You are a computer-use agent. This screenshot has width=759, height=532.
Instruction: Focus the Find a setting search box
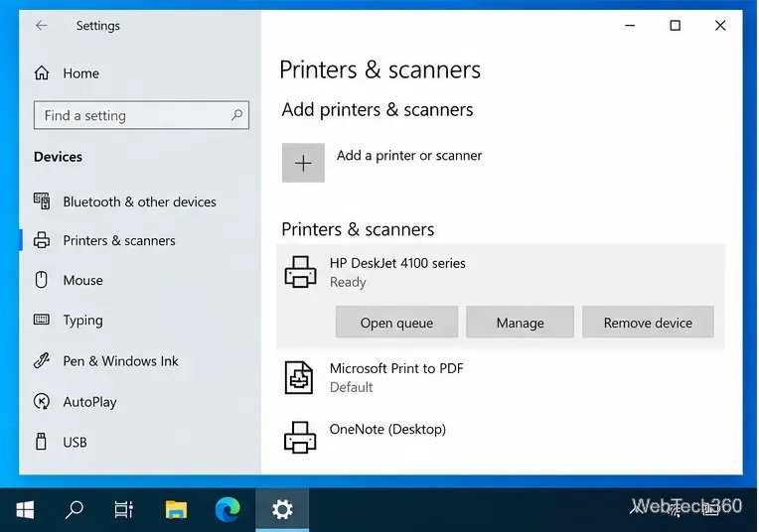coord(141,115)
